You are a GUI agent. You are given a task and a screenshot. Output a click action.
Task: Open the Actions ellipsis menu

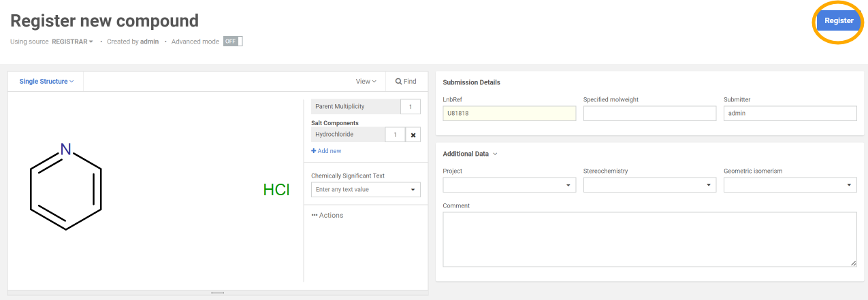327,216
